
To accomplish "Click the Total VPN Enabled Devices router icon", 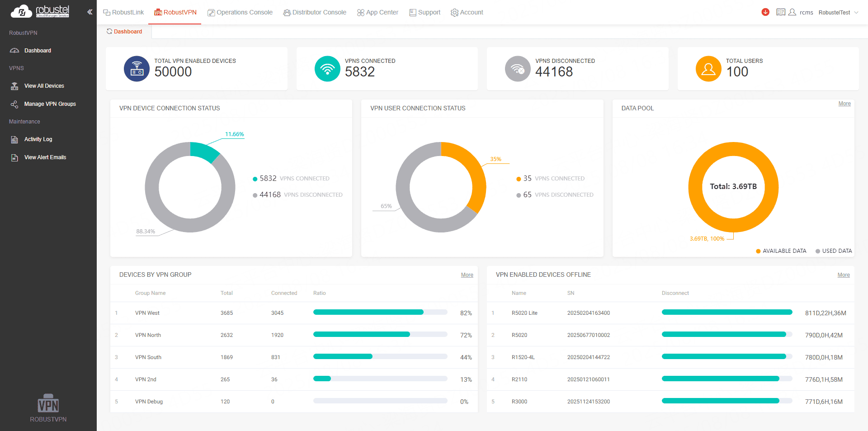I will click(137, 69).
